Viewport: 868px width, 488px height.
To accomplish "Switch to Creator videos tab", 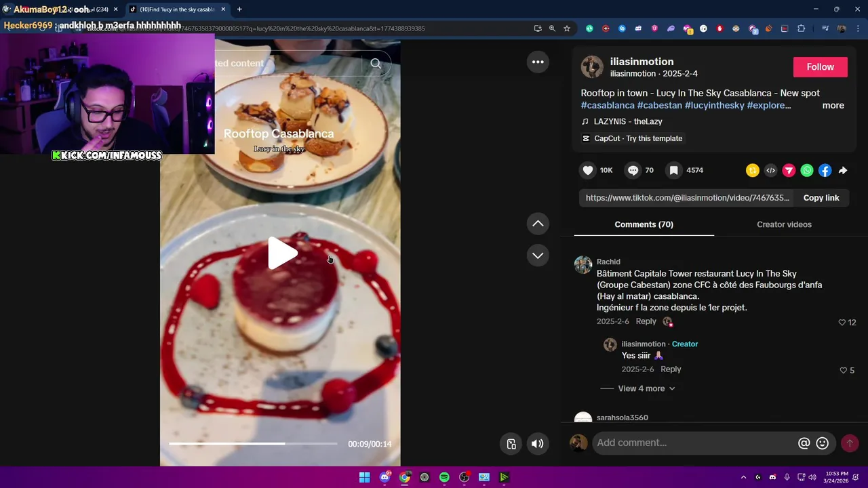I will tap(784, 224).
